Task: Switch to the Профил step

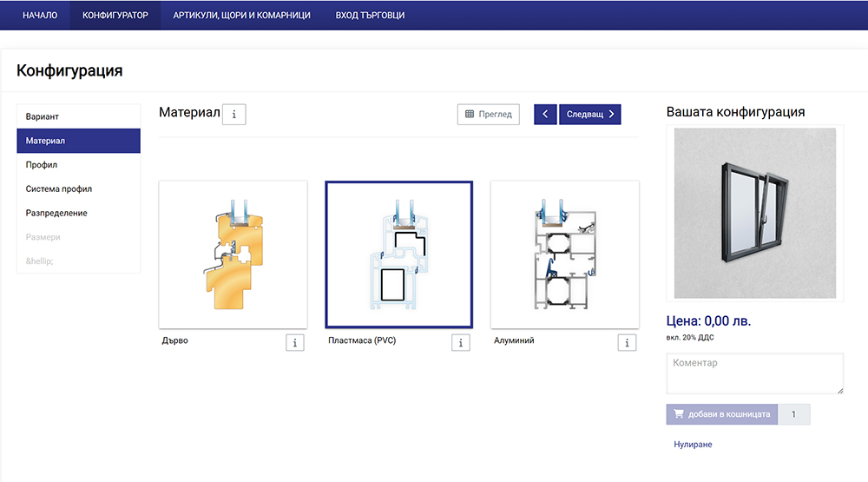Action: [x=78, y=165]
